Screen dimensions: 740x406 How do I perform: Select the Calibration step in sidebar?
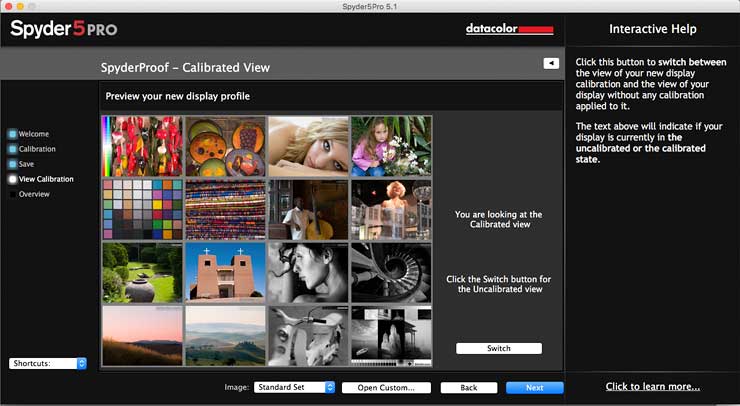coord(37,149)
